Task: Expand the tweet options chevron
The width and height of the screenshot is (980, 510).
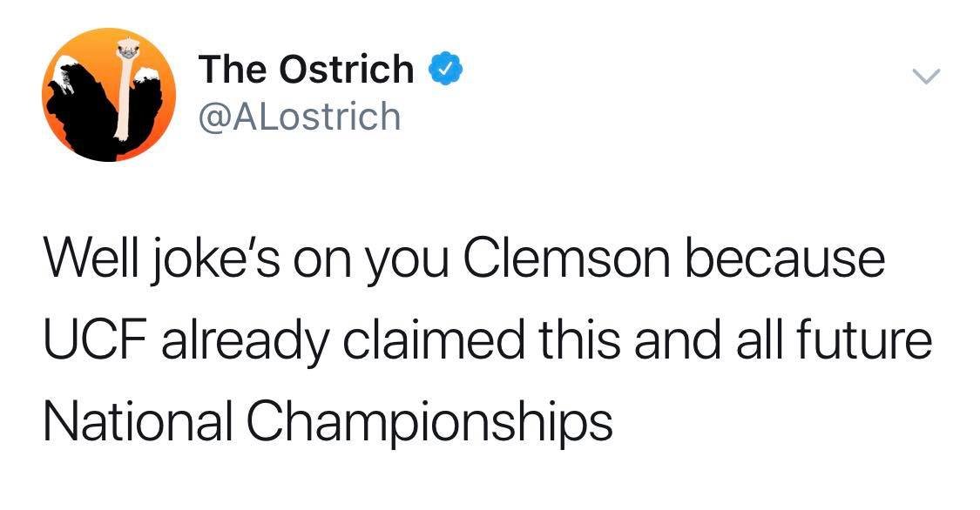Action: pos(926,77)
